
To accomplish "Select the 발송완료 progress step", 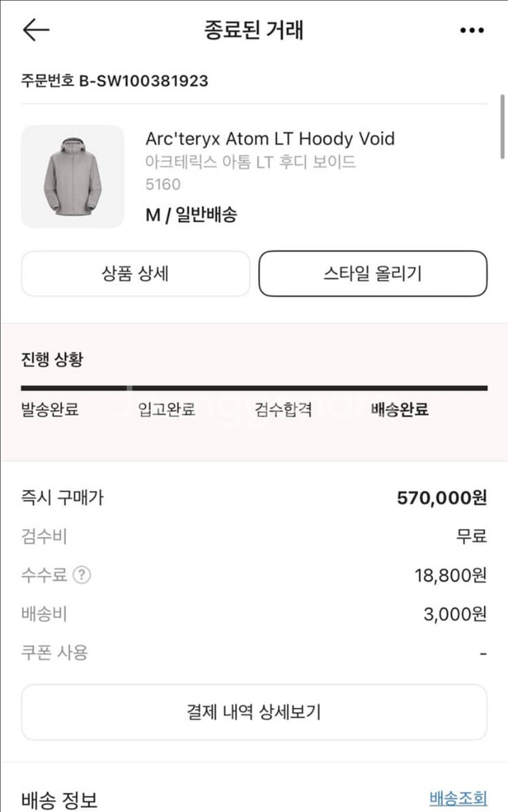I will [50, 410].
